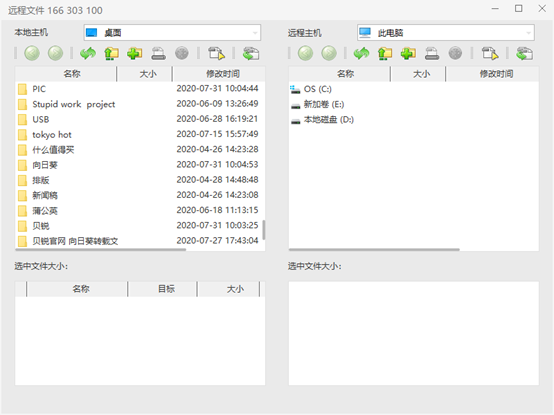The height and width of the screenshot is (415, 554).
Task: Click the folder icon beside 排版
Action: point(22,180)
